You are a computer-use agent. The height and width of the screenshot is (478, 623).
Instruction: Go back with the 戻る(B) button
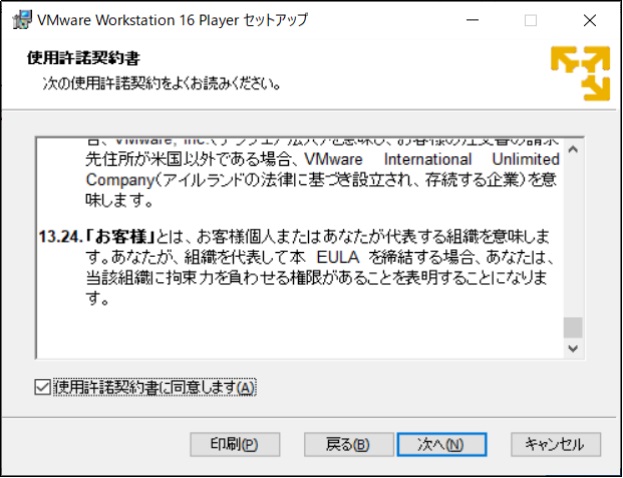tap(348, 445)
